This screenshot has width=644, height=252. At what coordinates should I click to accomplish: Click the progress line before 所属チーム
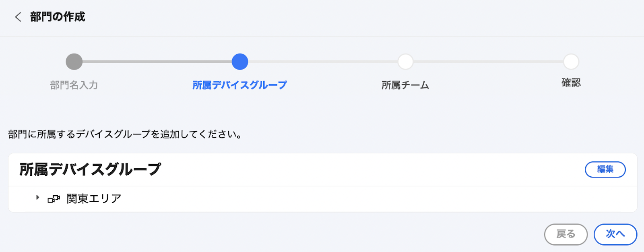(323, 62)
